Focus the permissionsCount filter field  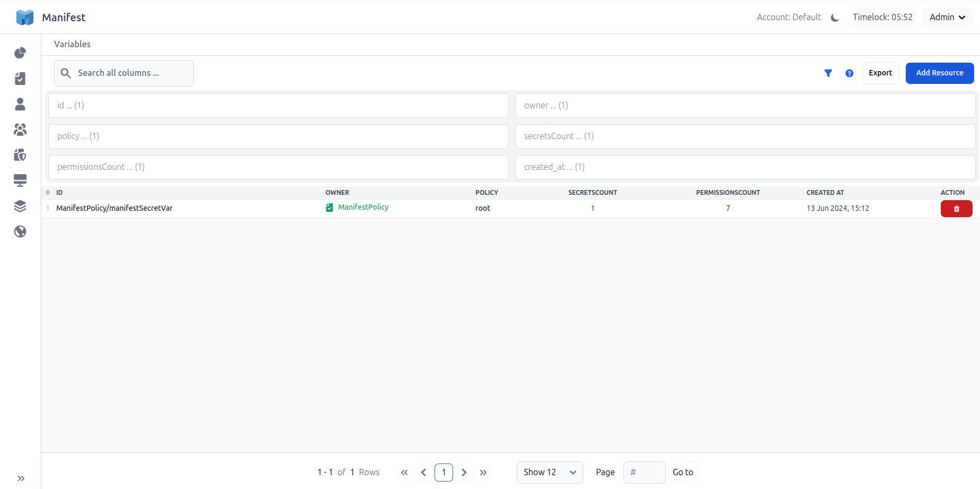coord(279,167)
